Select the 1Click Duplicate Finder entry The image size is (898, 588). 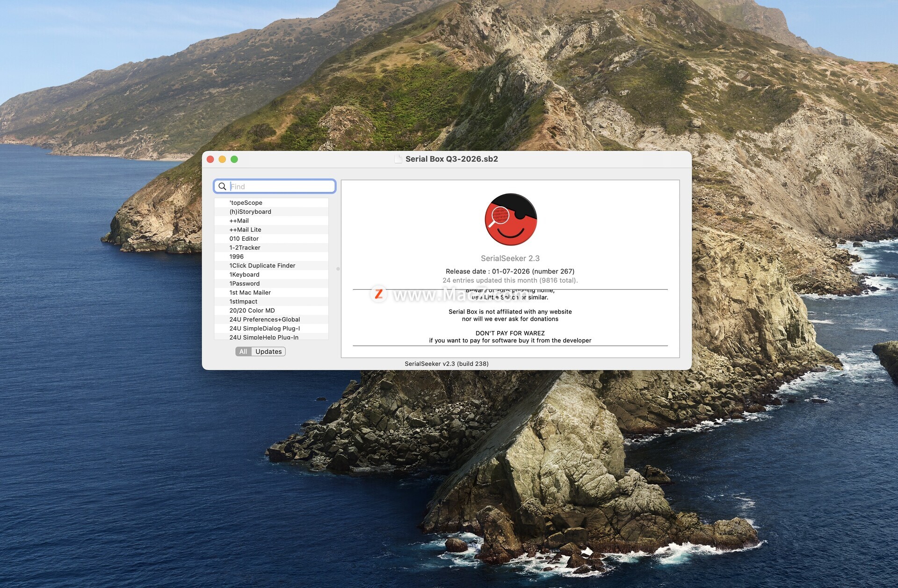click(271, 265)
